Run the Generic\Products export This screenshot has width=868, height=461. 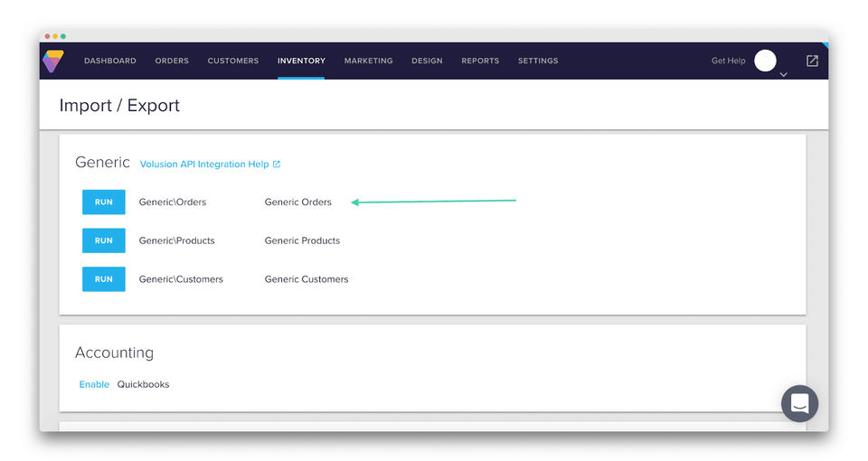coord(103,240)
